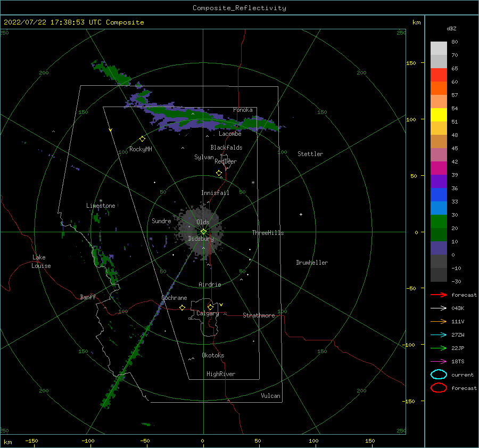479x448 pixels.
Task: Click the red forecast ellipse legend icon
Action: coord(439,388)
